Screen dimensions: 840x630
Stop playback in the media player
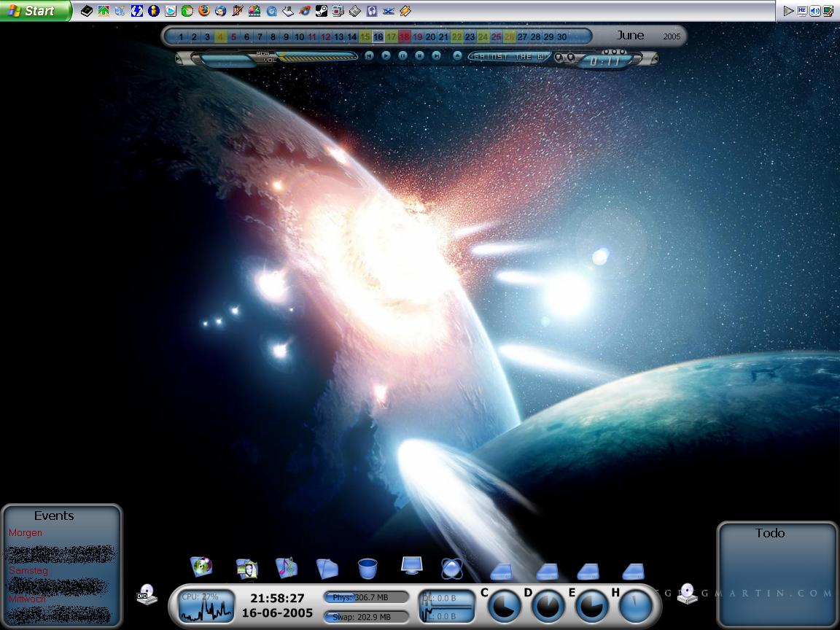click(419, 55)
